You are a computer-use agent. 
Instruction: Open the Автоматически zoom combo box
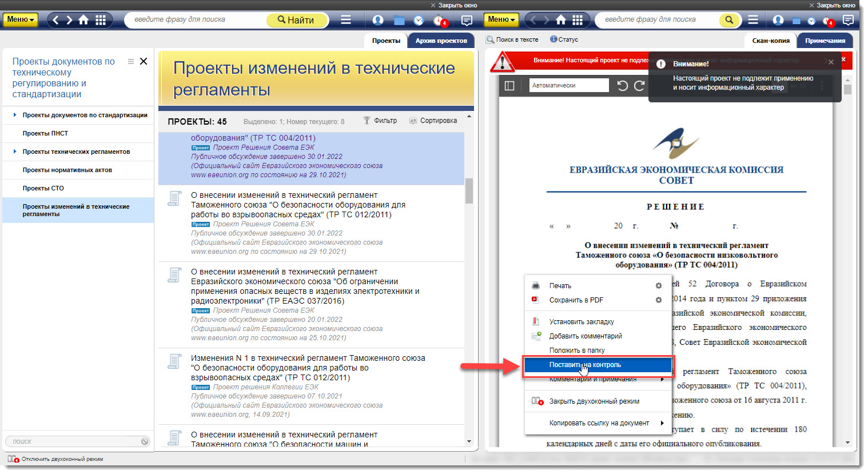click(569, 85)
